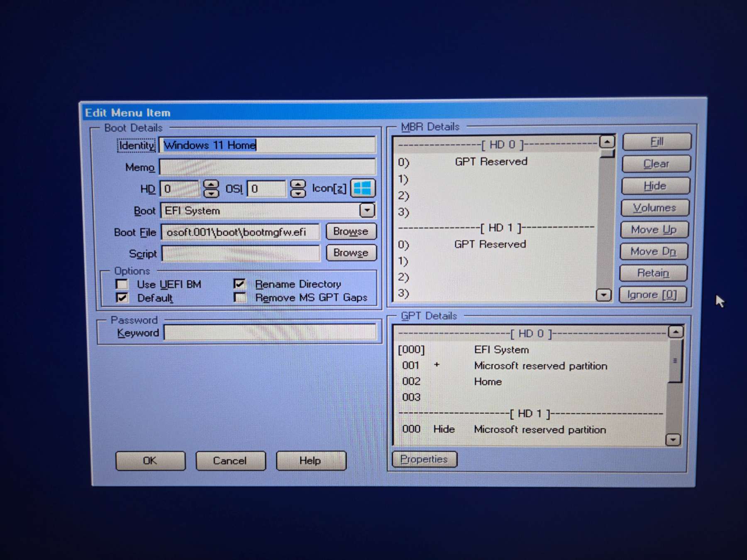Increase the OSI value with its up arrow
This screenshot has height=560, width=747.
pos(298,184)
